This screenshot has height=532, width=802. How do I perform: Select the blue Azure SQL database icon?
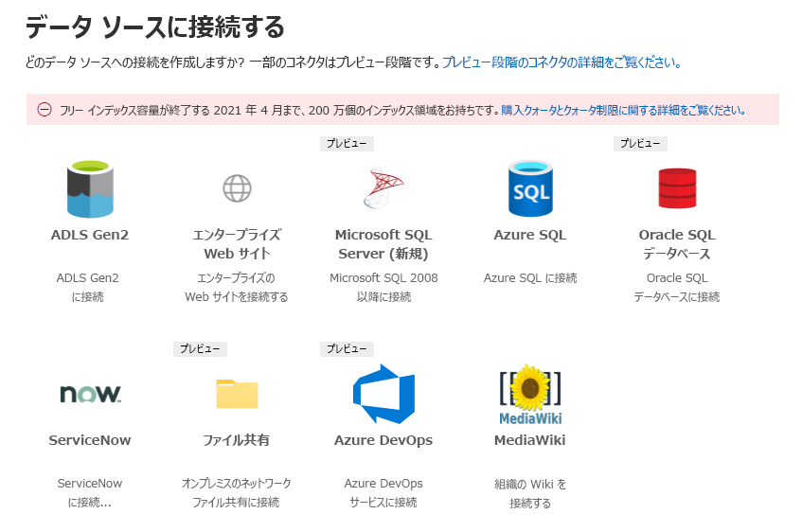(x=530, y=188)
